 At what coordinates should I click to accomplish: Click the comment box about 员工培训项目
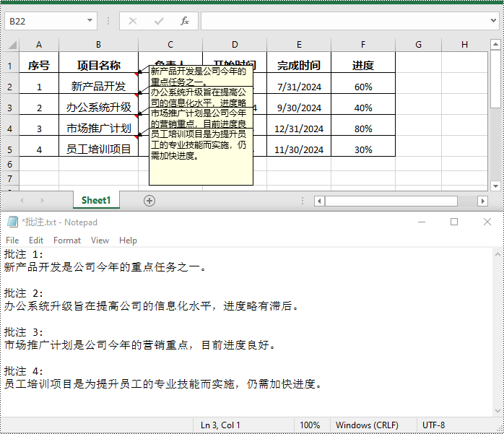click(x=201, y=157)
